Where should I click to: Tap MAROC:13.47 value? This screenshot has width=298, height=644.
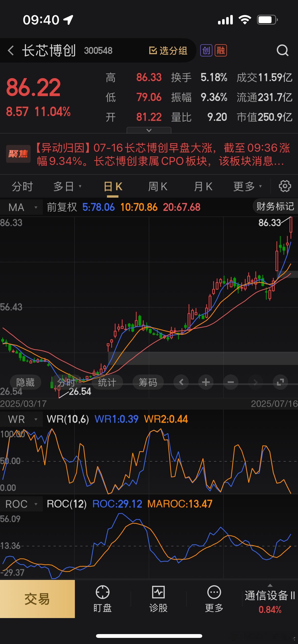[180, 504]
